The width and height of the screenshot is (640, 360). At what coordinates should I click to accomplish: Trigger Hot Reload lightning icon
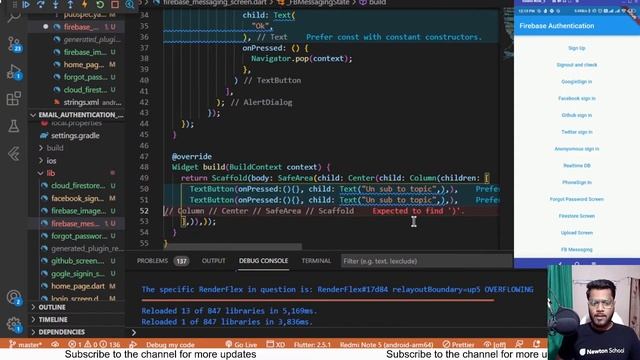85,4
